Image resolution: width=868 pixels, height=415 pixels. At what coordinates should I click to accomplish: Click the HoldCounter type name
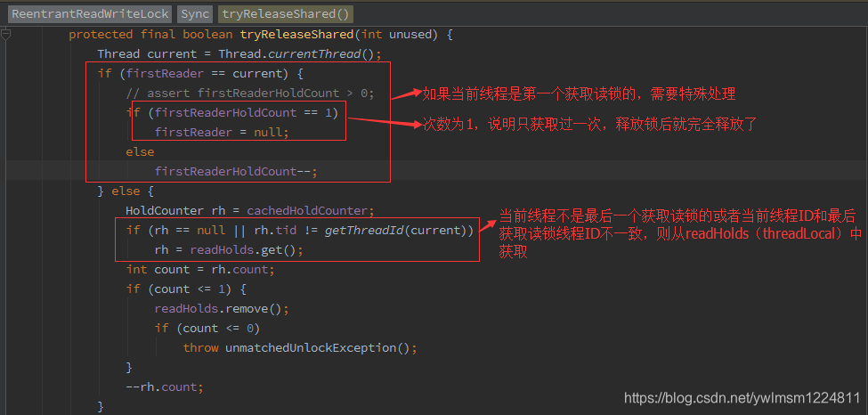tap(165, 211)
